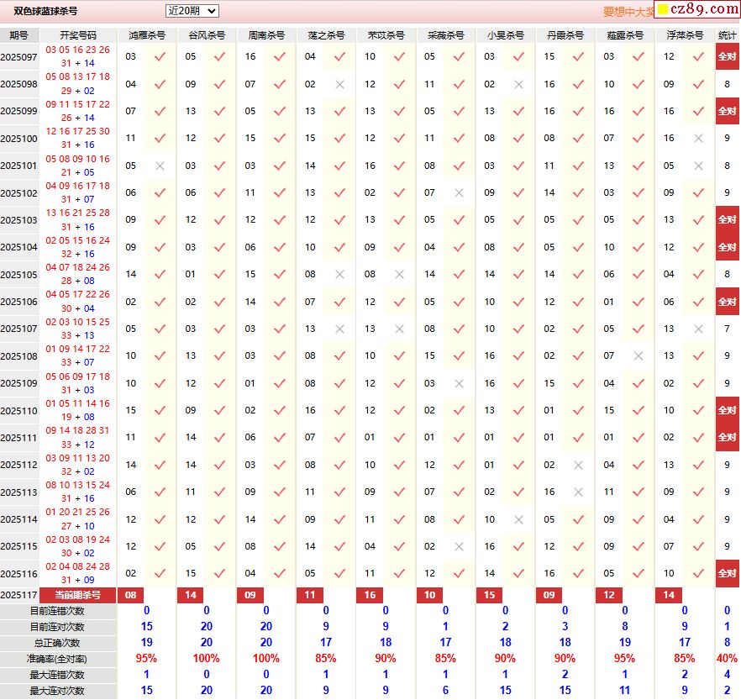Click the X mark for 2025105 under 芣苡杀号

pyautogui.click(x=399, y=274)
